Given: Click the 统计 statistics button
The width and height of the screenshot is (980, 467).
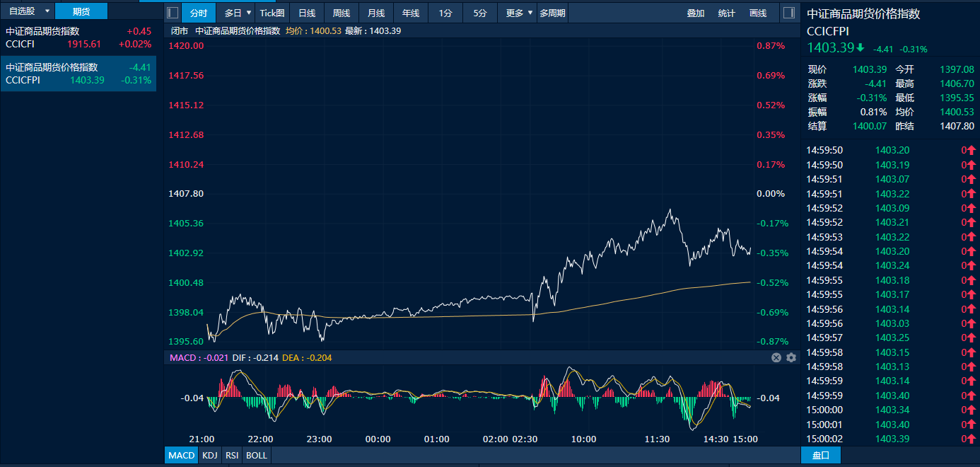Looking at the screenshot, I should pyautogui.click(x=727, y=13).
